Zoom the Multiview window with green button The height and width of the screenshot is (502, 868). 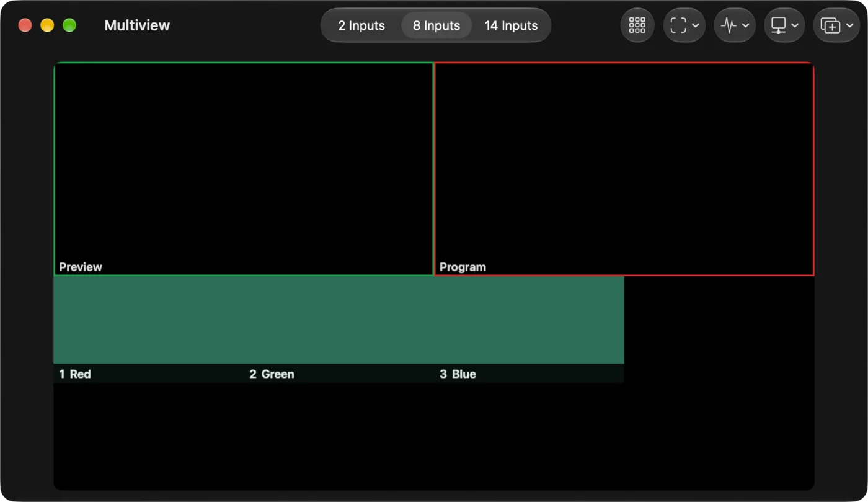pos(69,25)
